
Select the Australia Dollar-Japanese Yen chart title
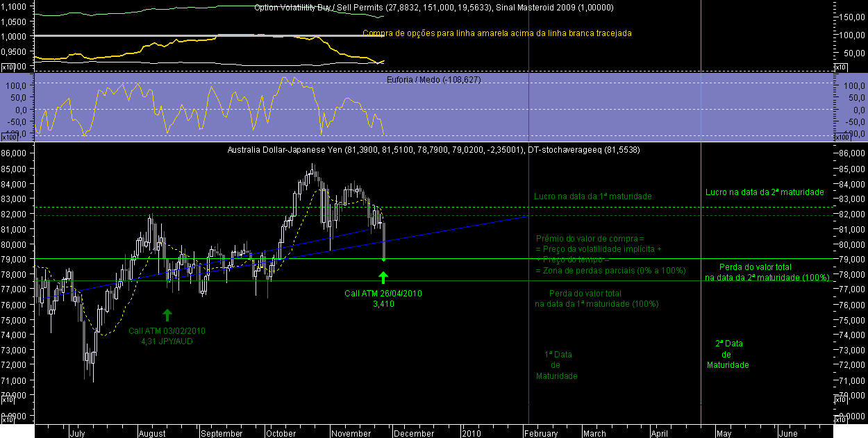434,149
